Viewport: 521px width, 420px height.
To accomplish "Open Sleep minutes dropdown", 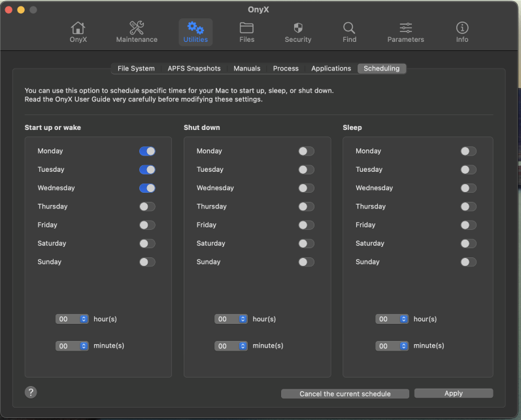I will click(x=392, y=346).
